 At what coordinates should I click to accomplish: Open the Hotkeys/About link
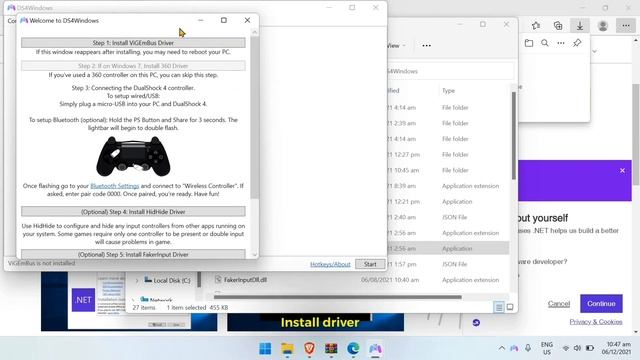point(330,264)
